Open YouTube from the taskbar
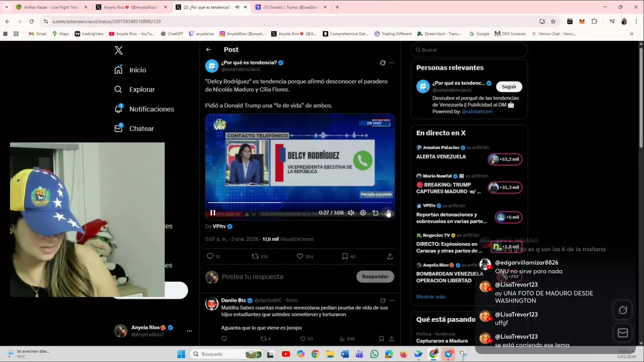 (x=286, y=354)
